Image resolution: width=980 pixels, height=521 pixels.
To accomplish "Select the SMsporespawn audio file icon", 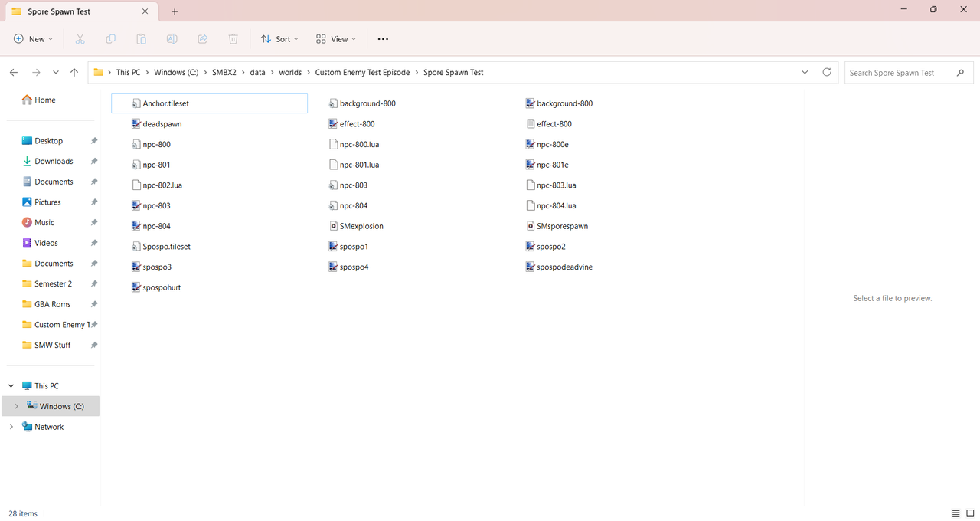I will [531, 226].
